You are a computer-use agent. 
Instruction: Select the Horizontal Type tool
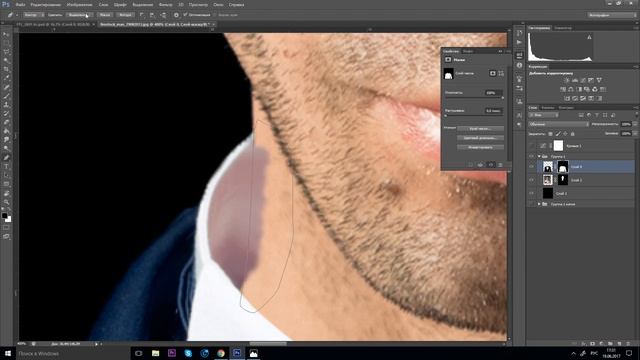click(x=6, y=167)
